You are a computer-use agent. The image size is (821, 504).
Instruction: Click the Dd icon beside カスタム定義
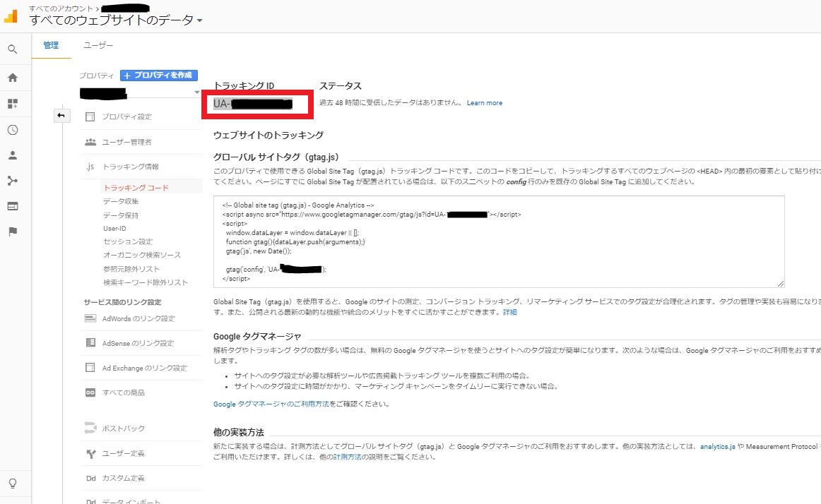tap(90, 478)
